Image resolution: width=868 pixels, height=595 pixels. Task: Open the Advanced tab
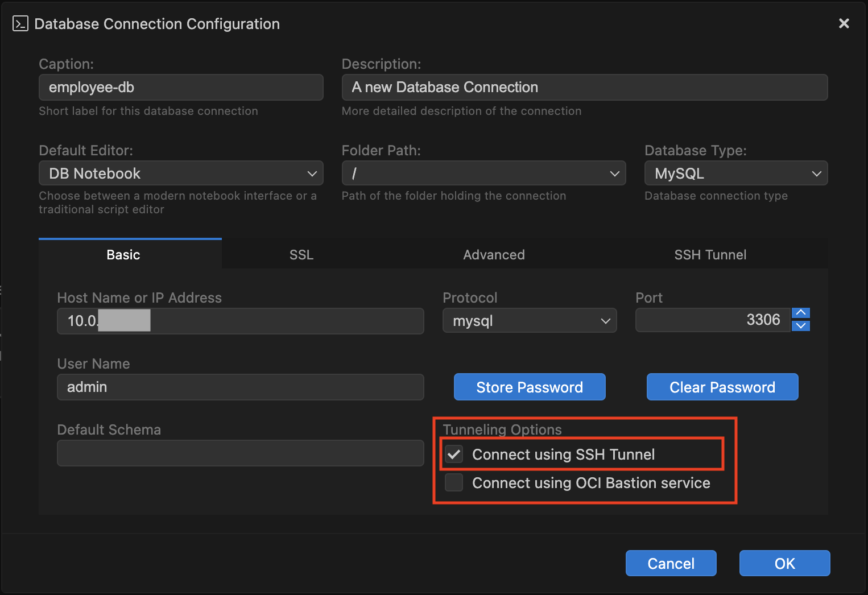(494, 254)
